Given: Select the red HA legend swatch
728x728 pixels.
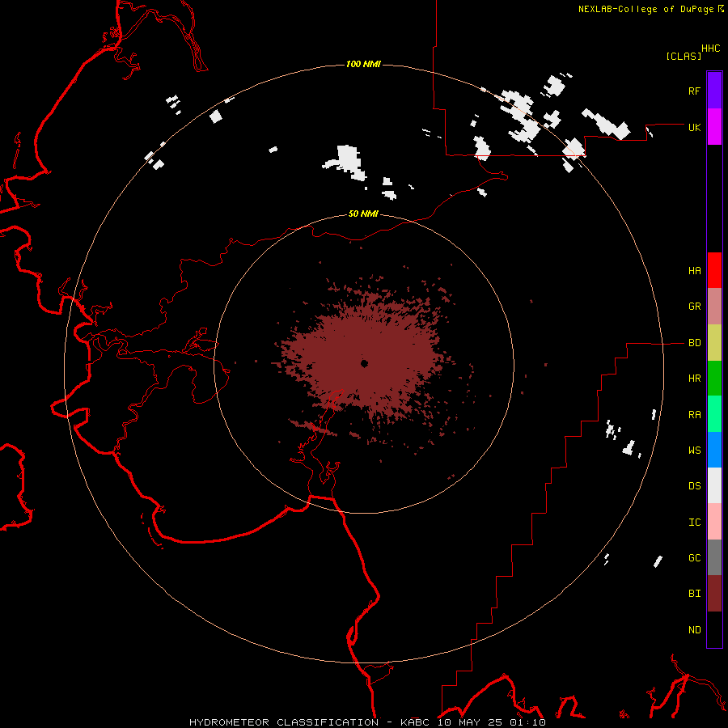Looking at the screenshot, I should click(x=714, y=270).
